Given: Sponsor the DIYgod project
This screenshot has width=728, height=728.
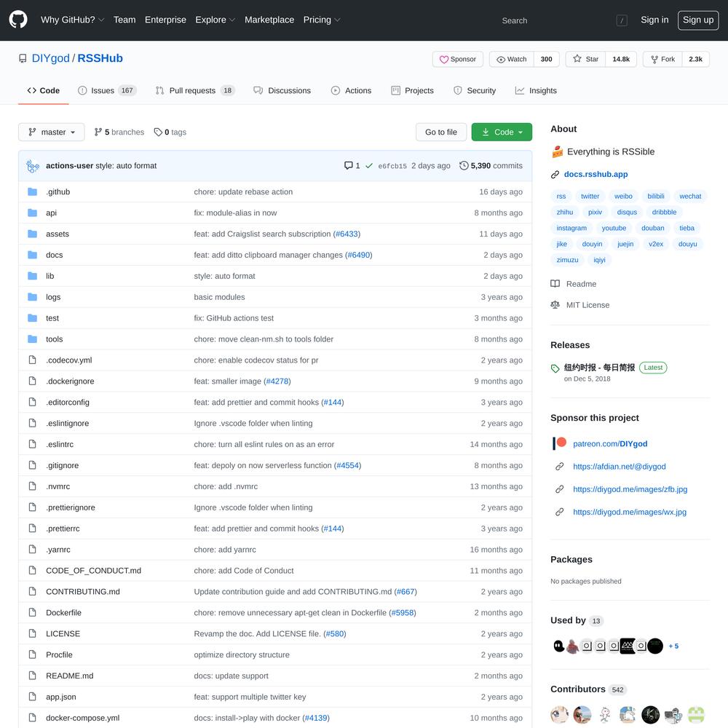Looking at the screenshot, I should [458, 59].
